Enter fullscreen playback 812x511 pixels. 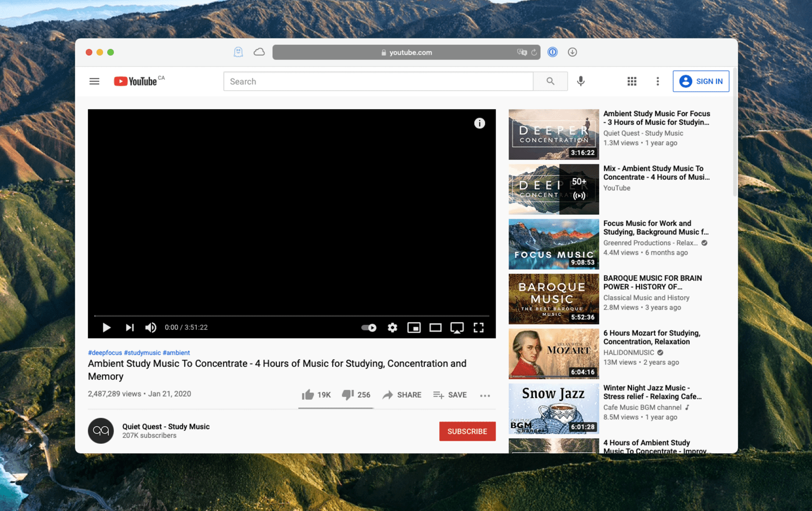(478, 328)
